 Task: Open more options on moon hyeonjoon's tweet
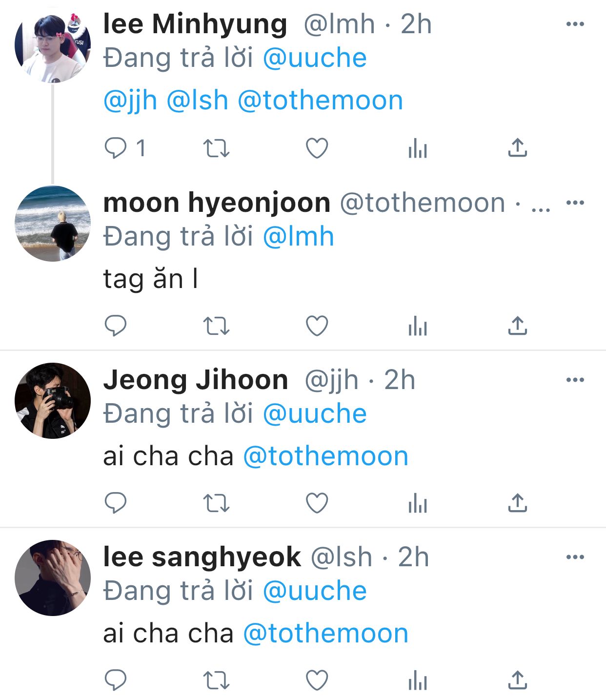click(575, 203)
